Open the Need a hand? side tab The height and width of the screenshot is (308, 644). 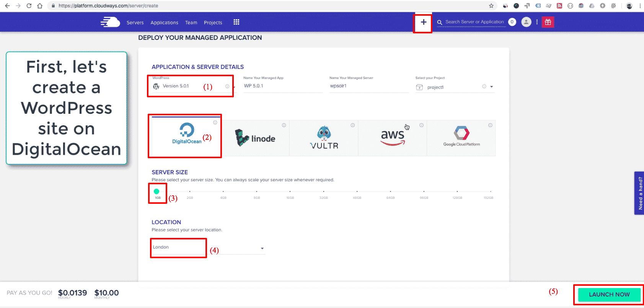639,193
